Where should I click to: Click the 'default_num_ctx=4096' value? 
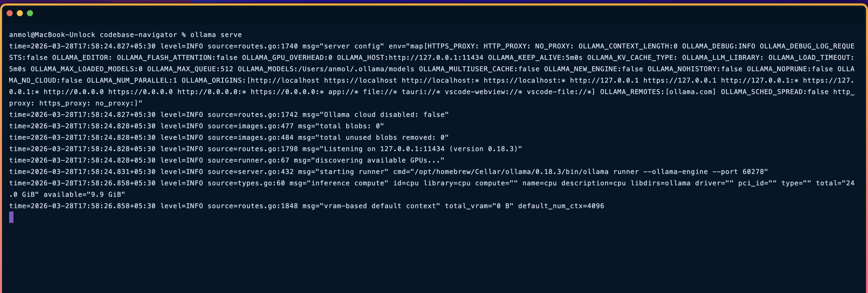[561, 206]
